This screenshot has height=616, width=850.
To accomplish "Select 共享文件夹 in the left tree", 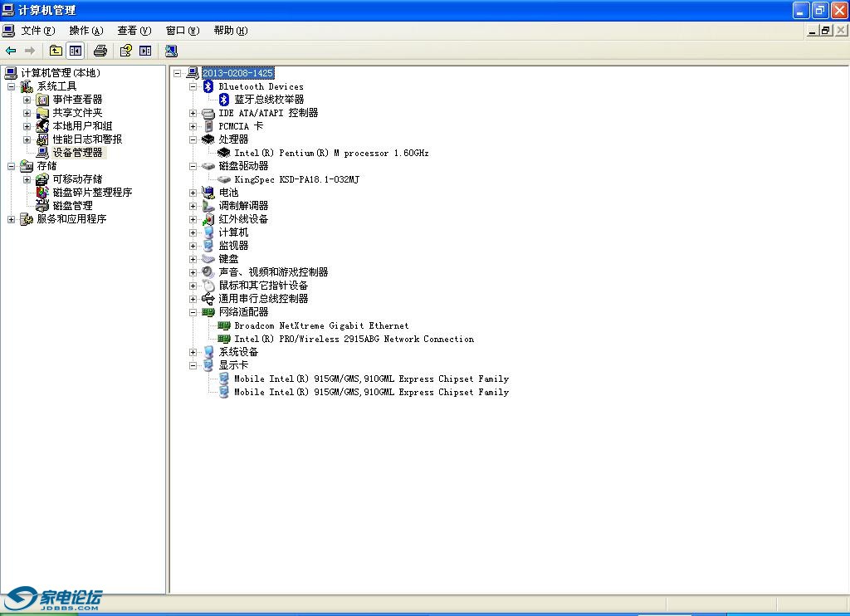I will [x=77, y=113].
